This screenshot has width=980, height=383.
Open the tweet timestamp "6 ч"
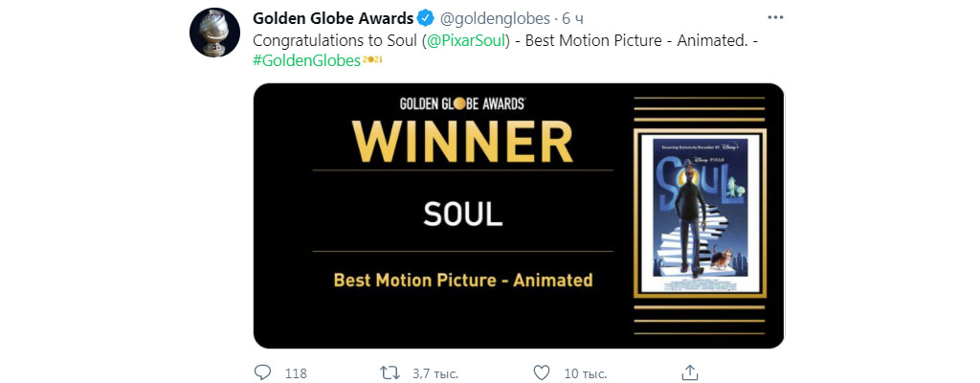click(571, 18)
